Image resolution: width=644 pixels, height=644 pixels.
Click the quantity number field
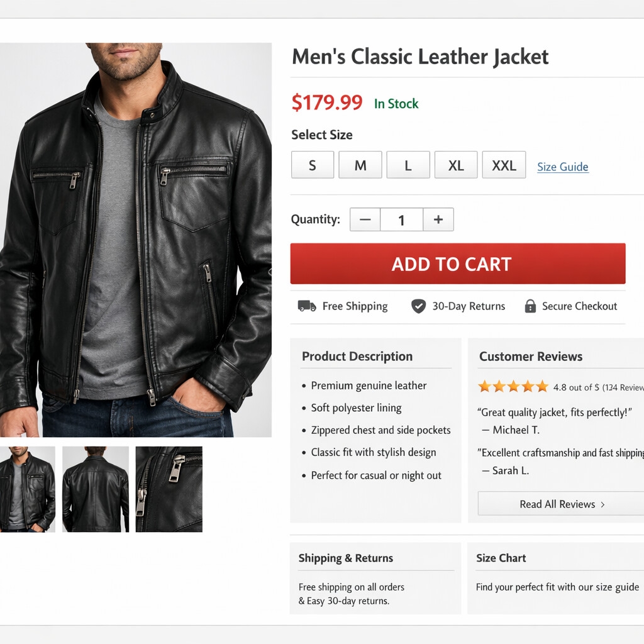tap(401, 219)
